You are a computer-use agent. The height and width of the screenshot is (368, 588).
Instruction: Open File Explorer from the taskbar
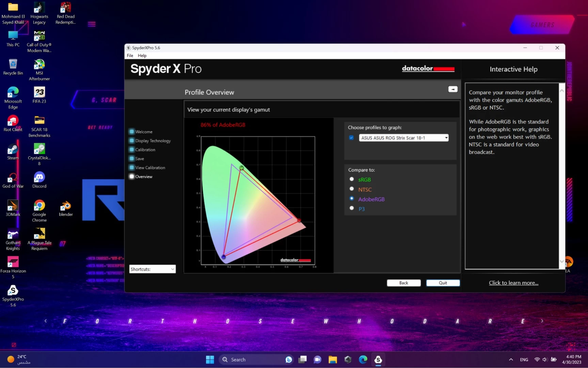[332, 359]
